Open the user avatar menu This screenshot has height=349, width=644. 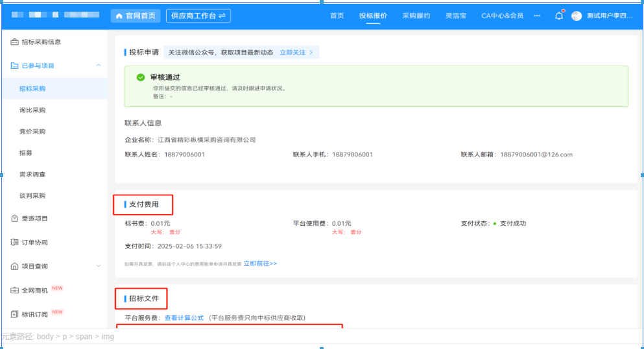(577, 16)
